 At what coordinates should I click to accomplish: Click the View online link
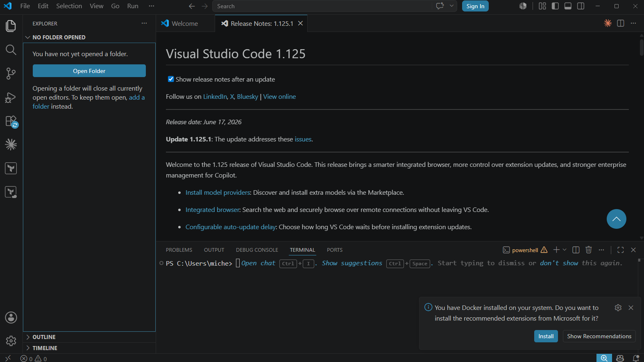point(279,97)
